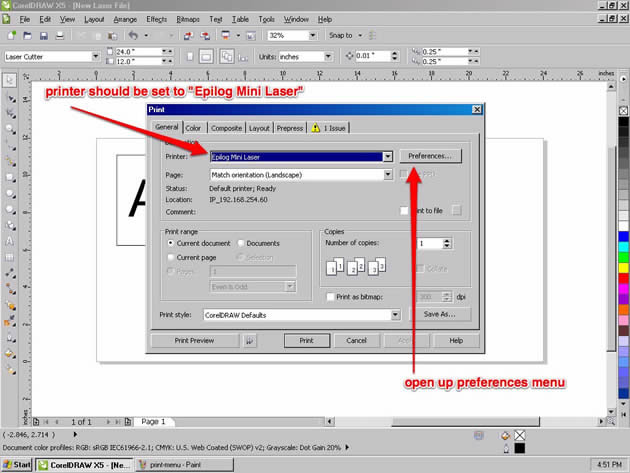Pick the yellow swatch in color palette
Viewport: 630px width, 473px height.
point(624,267)
